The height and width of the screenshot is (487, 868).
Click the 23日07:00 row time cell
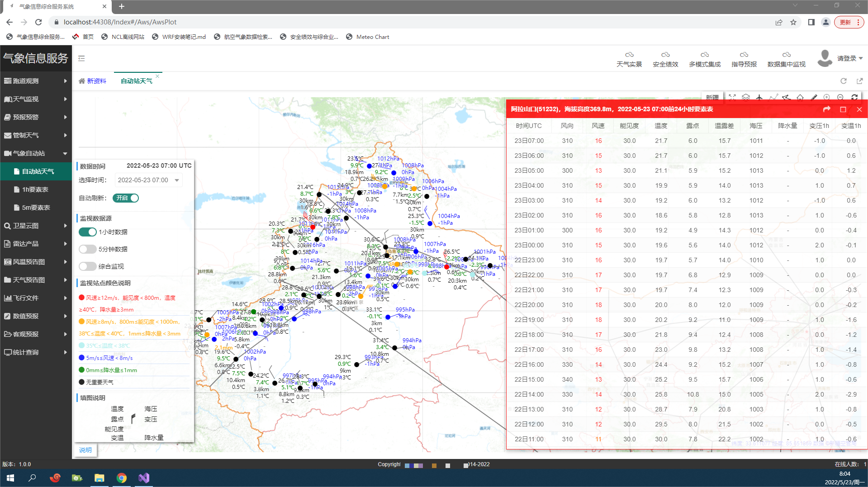tap(529, 141)
